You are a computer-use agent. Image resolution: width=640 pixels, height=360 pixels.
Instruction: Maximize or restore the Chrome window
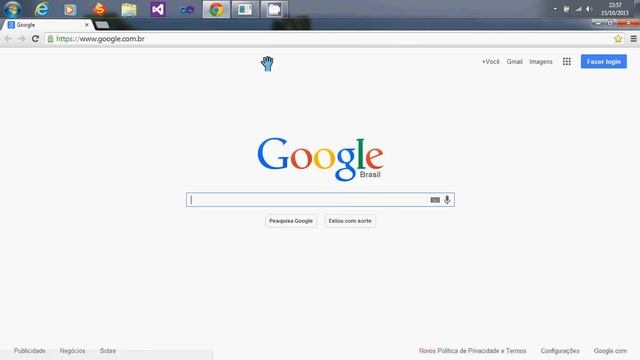pos(610,23)
